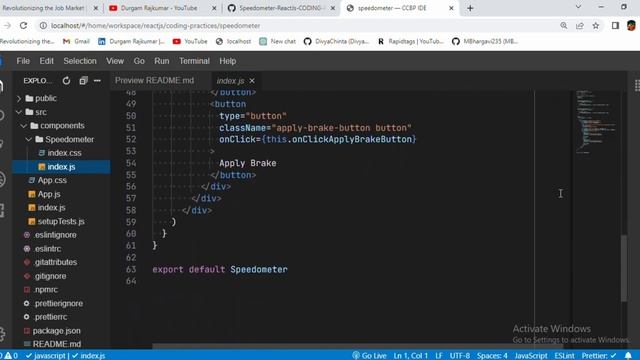
Task: Open the View menu
Action: pos(115,61)
